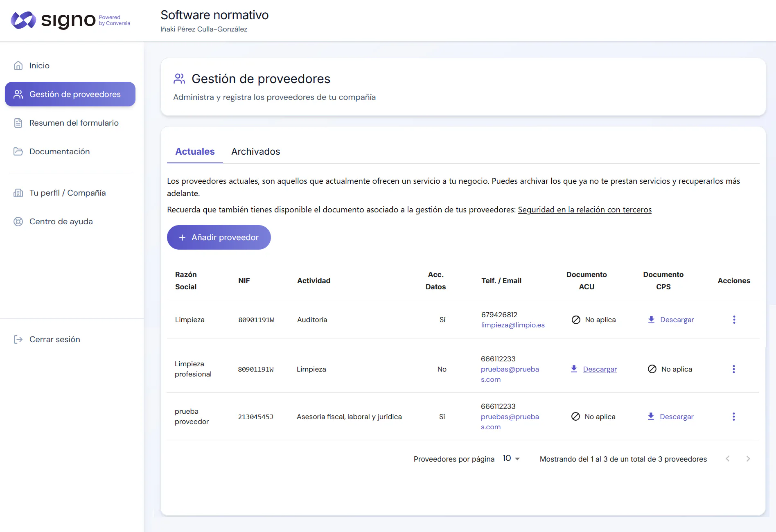Open the Proveedores por página dropdown
The image size is (776, 532).
(511, 458)
